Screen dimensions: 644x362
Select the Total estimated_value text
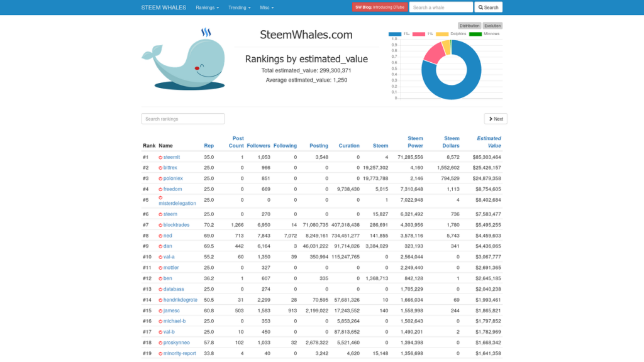point(306,70)
